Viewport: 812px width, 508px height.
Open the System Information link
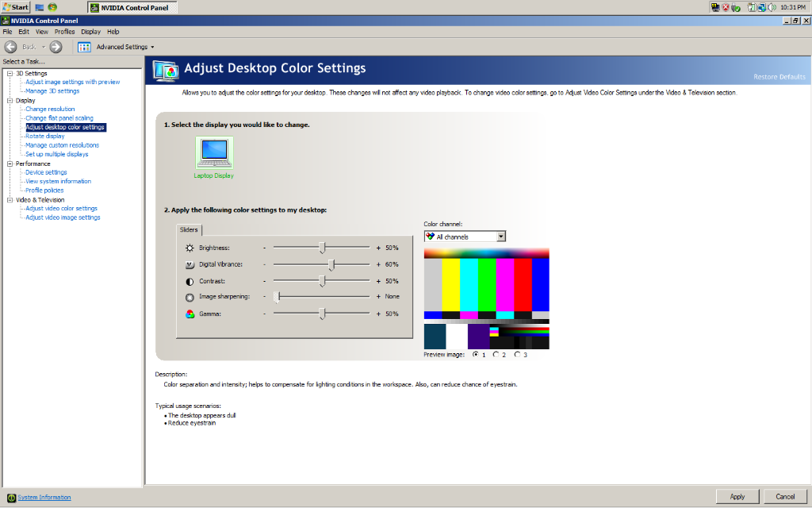click(44, 498)
